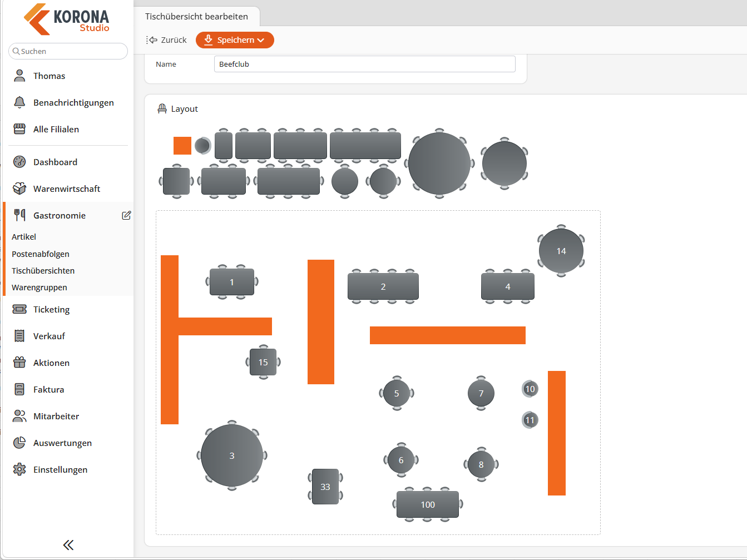Viewport: 747px width, 560px height.
Task: Click the Name input field with Beefclub
Action: [364, 64]
